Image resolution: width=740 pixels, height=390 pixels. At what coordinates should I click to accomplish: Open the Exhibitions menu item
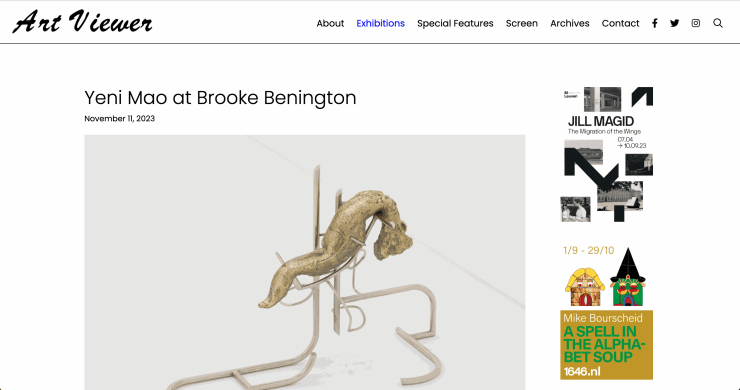(x=380, y=23)
